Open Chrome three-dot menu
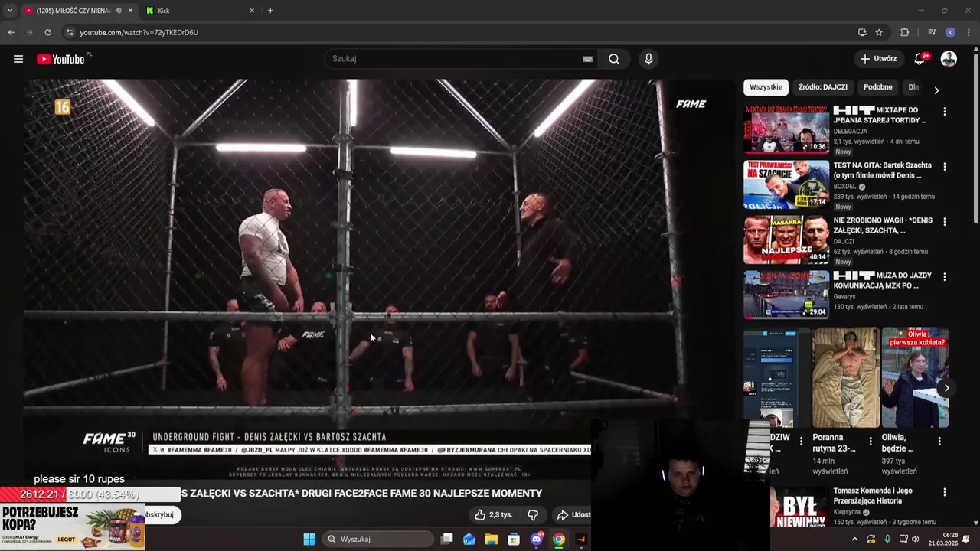The height and width of the screenshot is (551, 980). click(x=969, y=32)
